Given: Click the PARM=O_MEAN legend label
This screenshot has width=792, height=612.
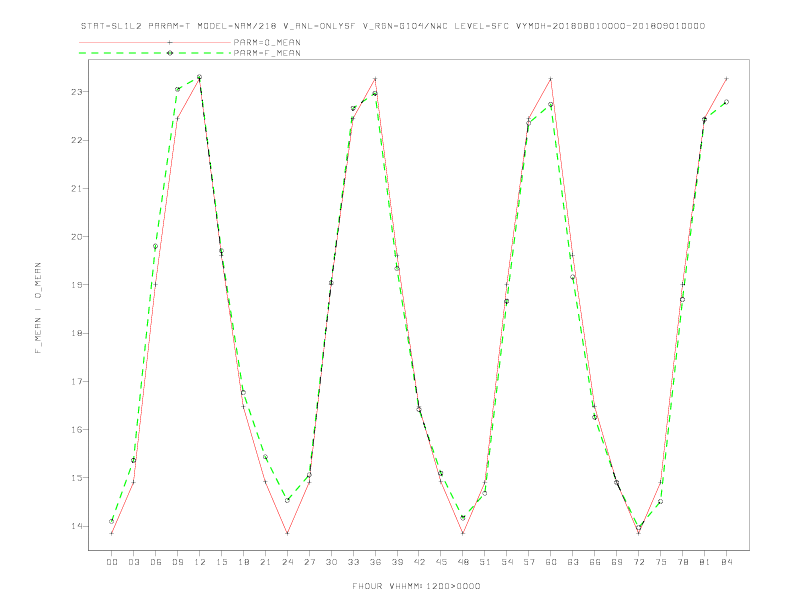Looking at the screenshot, I should click(x=267, y=42).
